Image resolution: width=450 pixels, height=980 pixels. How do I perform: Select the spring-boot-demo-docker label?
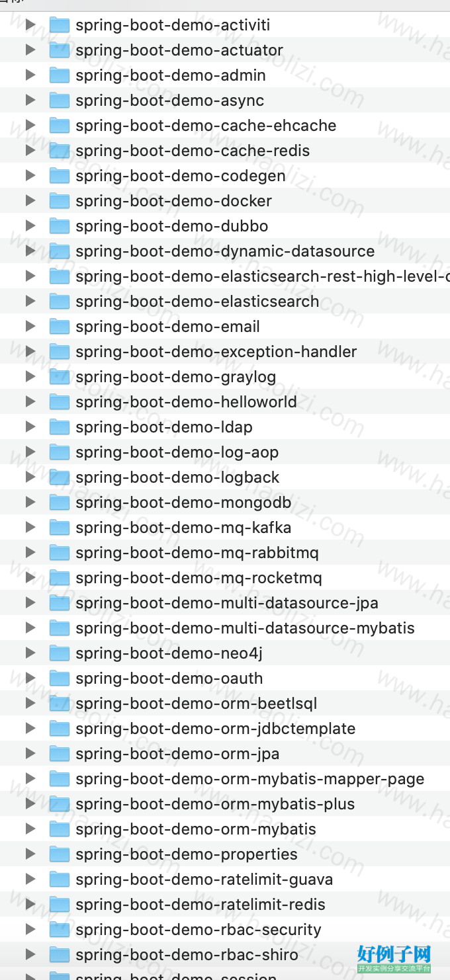pos(174,201)
